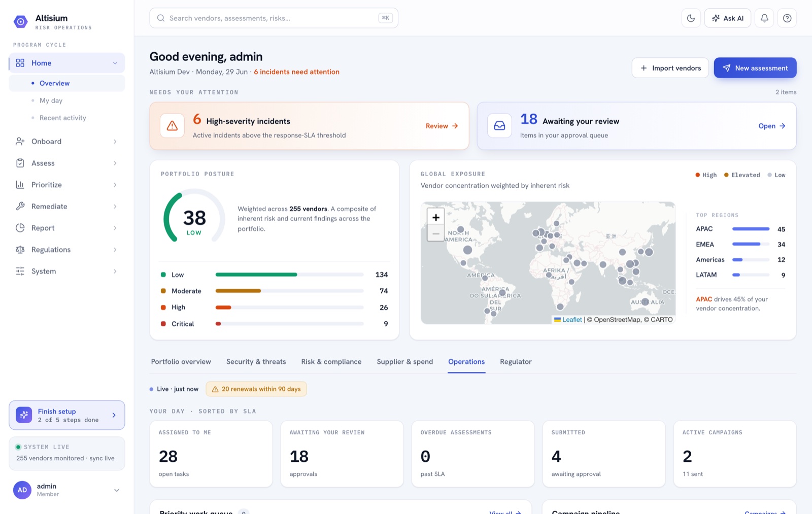
Task: Switch to Portfolio overview tab
Action: (181, 362)
